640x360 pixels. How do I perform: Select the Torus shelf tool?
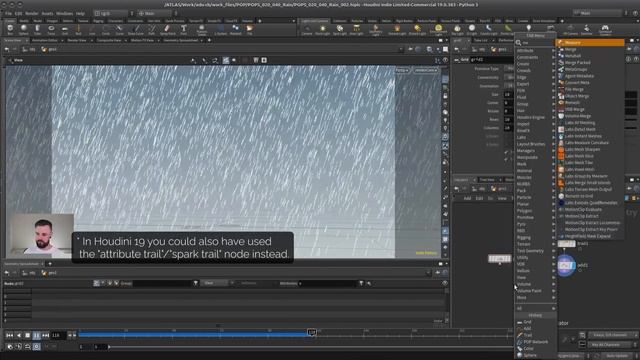click(51, 29)
